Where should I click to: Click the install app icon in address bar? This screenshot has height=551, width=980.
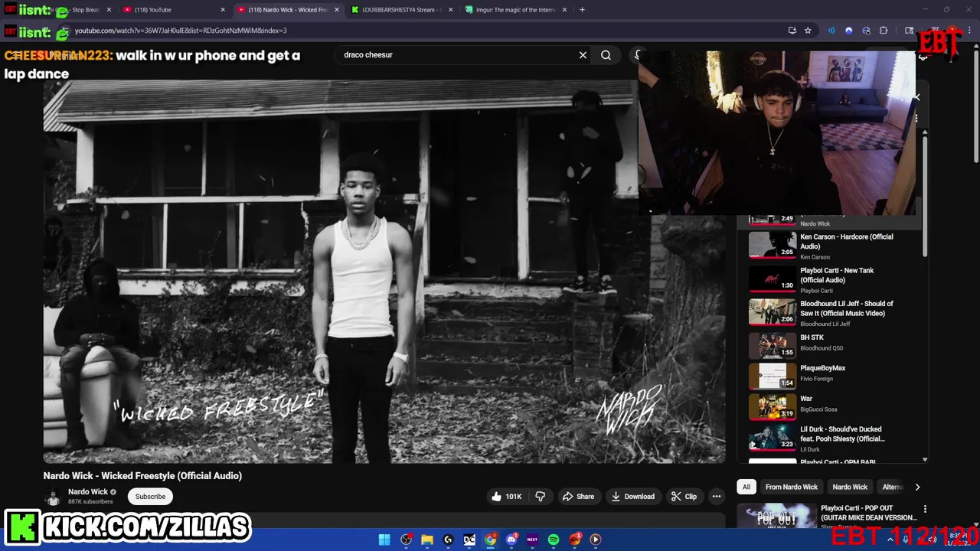(792, 31)
